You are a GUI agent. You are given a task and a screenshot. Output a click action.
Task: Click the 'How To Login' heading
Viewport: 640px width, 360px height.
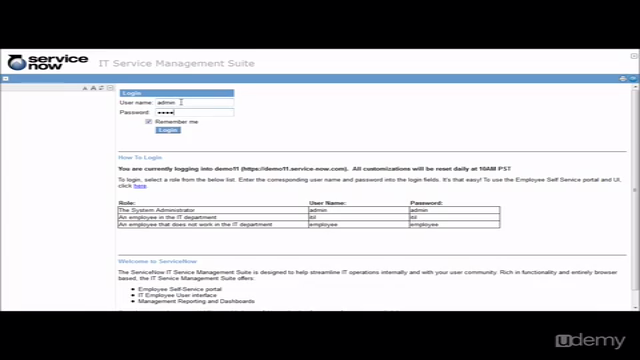(140, 158)
